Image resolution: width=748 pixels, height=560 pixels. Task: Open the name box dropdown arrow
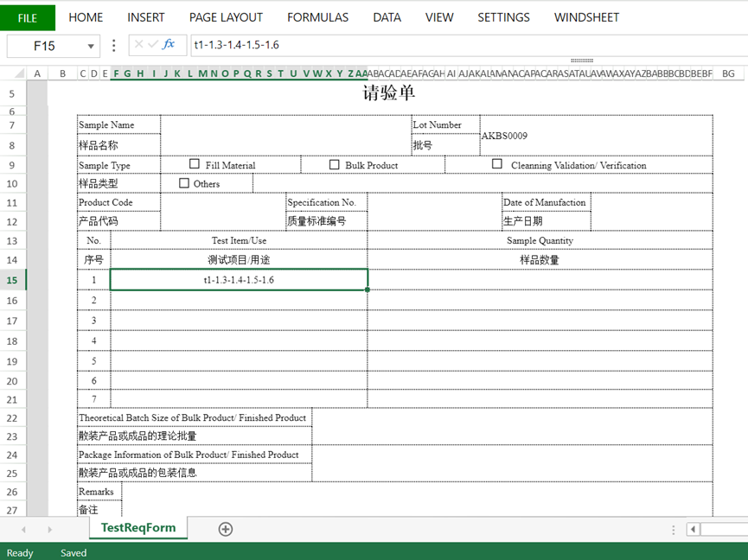tap(91, 46)
